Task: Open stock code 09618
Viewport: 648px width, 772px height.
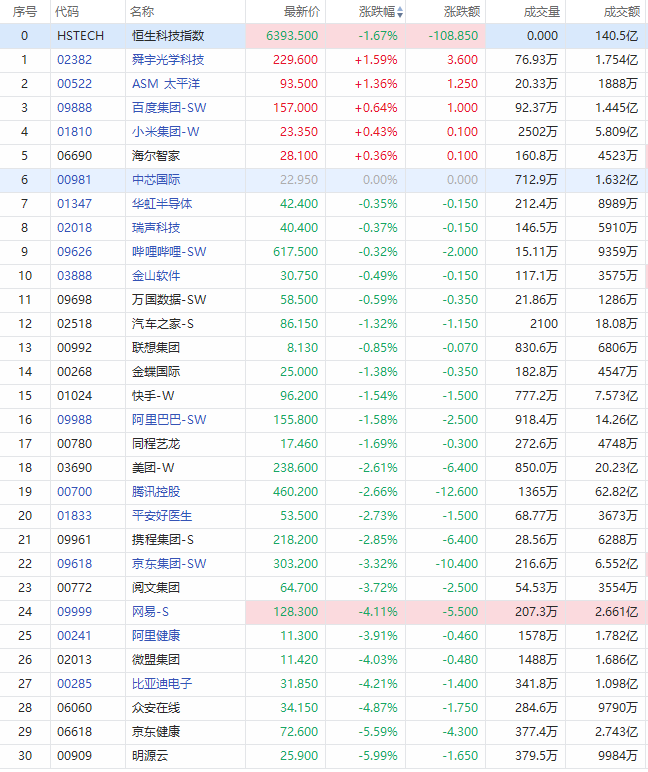Action: coord(74,564)
